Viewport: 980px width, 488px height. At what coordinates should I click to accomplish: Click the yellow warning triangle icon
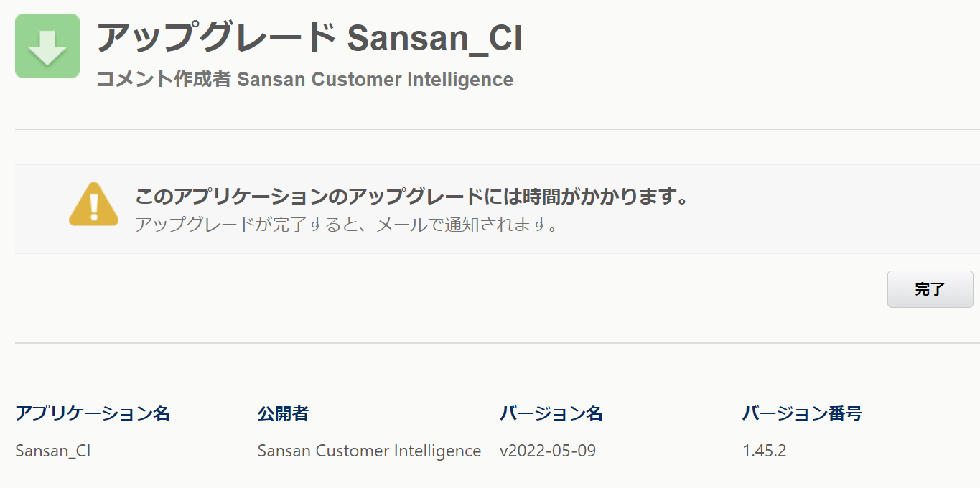click(93, 205)
